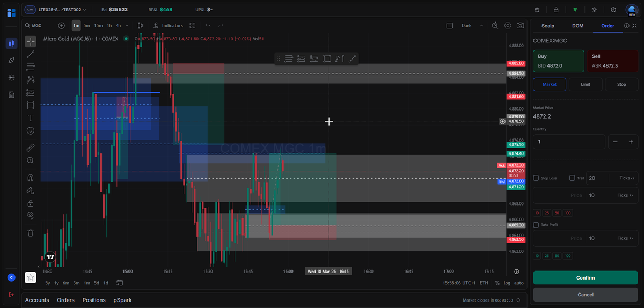Image resolution: width=644 pixels, height=308 pixels.
Task: Open the chart view in left sidebar
Action: [x=11, y=43]
